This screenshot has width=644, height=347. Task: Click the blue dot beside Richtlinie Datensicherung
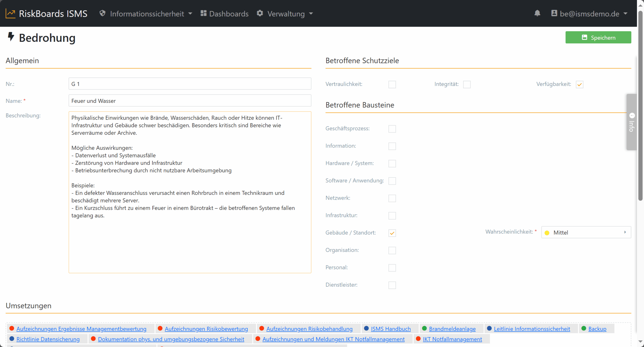tap(12, 339)
